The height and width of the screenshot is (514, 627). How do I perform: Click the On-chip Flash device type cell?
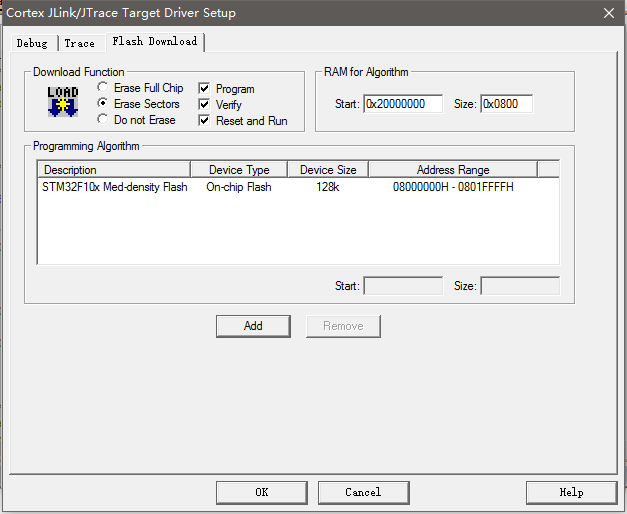[x=239, y=187]
